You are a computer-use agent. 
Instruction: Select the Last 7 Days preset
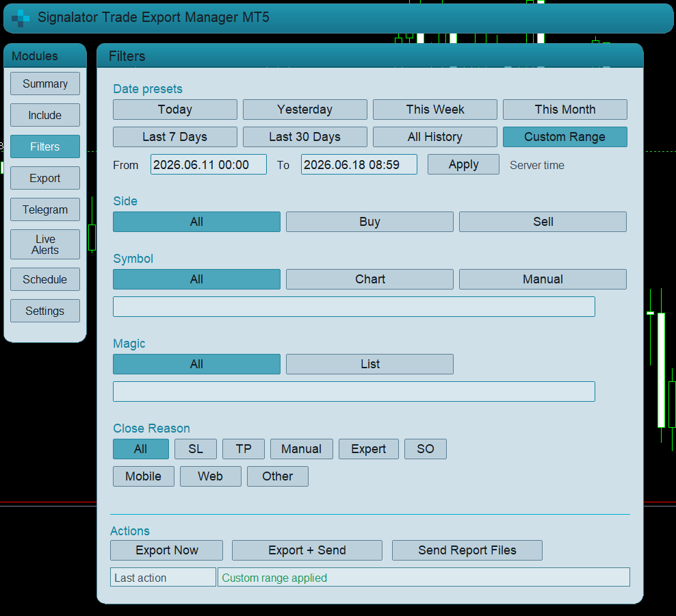coord(175,137)
